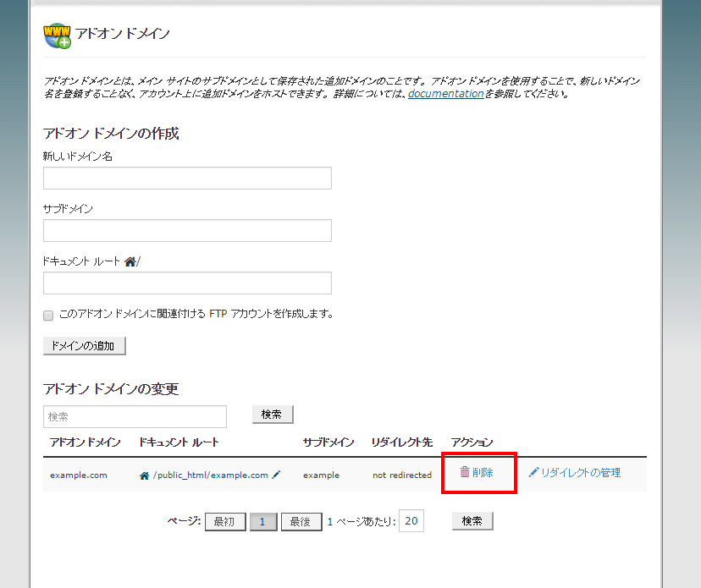Open the /public_html/example.com document root link

point(210,475)
